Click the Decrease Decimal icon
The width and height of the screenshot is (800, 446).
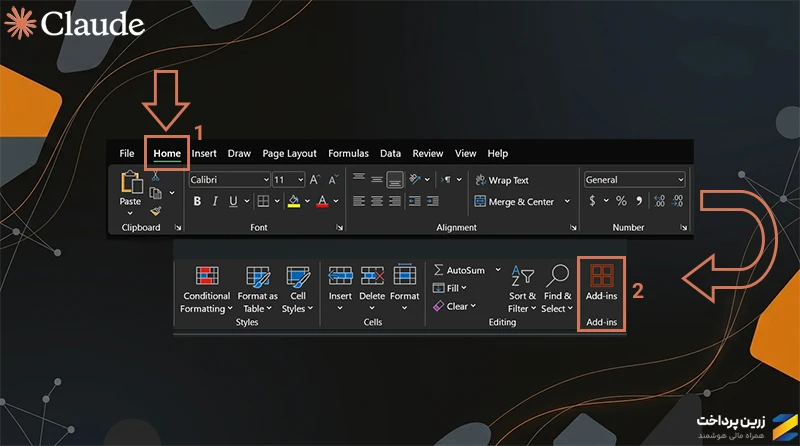[678, 201]
